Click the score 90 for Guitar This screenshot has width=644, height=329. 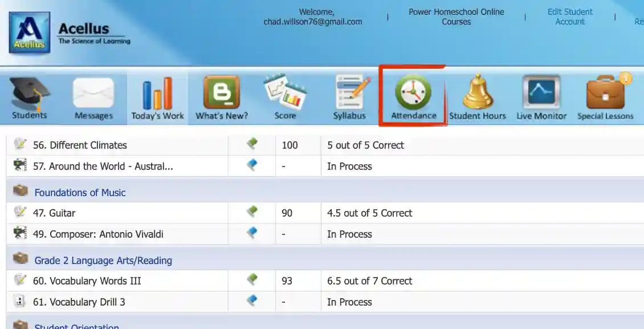pyautogui.click(x=287, y=213)
